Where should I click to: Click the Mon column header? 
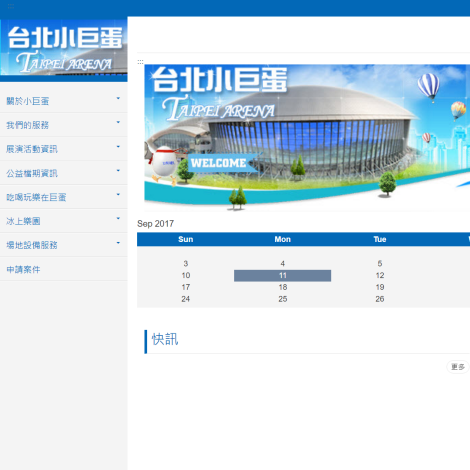(282, 239)
